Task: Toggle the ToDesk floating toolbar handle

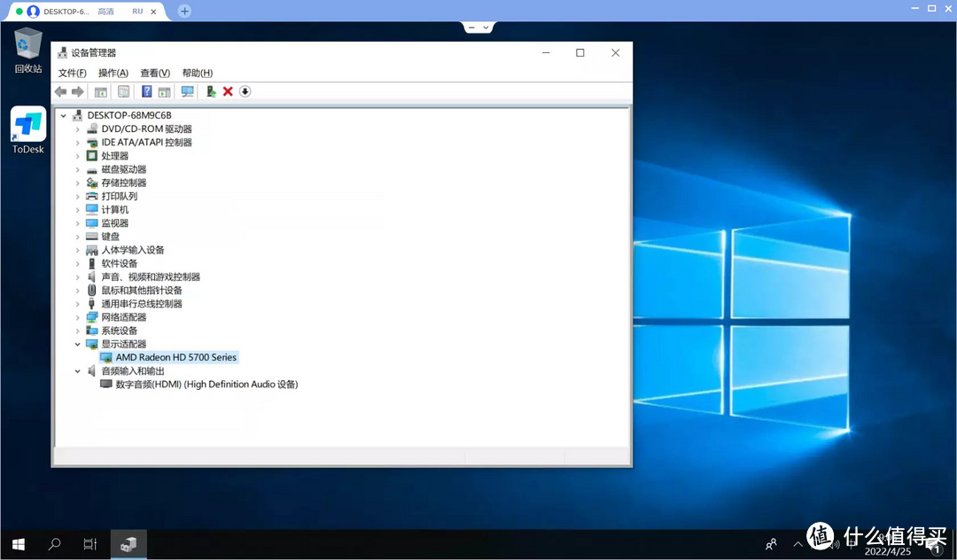Action: [x=478, y=27]
